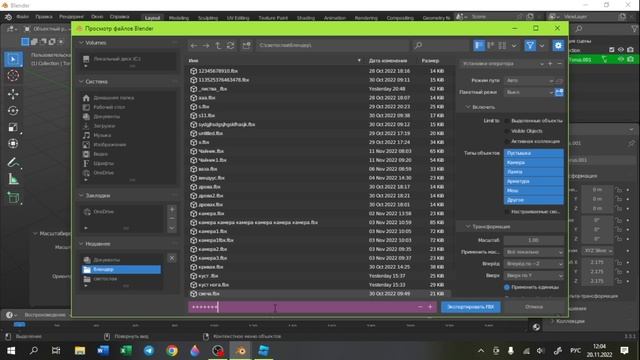The image size is (640, 360).
Task: Open the batch mode dropdown
Action: [x=529, y=93]
